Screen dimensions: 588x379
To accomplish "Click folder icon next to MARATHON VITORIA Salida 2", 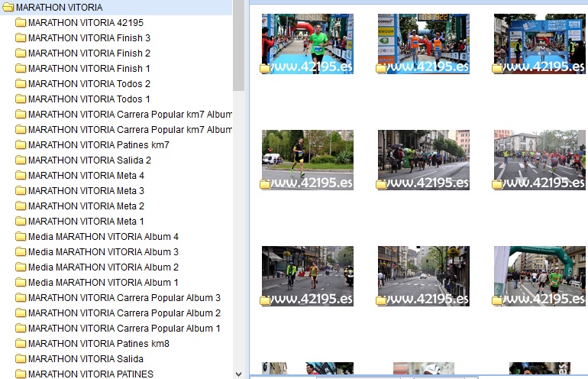I will pyautogui.click(x=21, y=160).
